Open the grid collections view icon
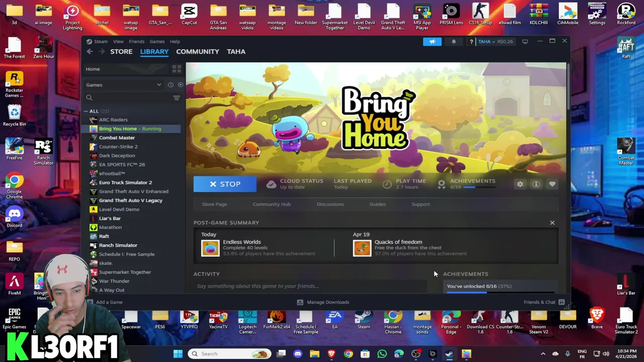Image resolution: width=644 pixels, height=362 pixels. coord(177,69)
